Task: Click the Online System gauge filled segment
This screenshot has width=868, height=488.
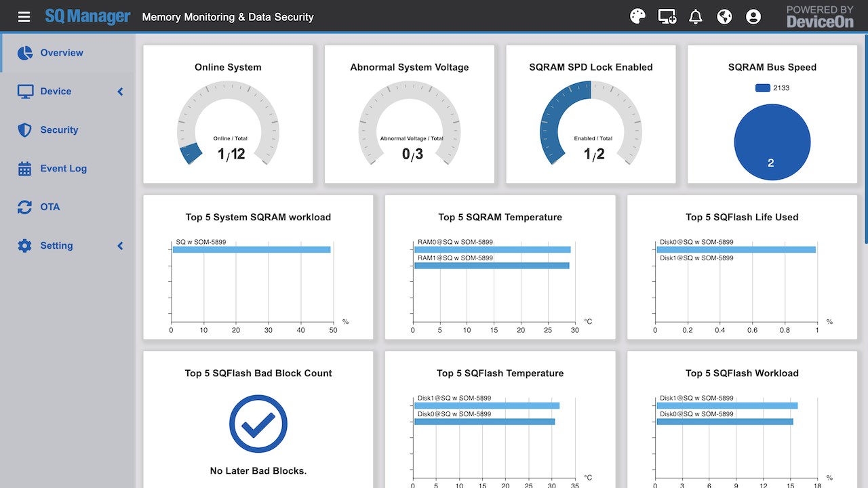Action: [x=192, y=153]
